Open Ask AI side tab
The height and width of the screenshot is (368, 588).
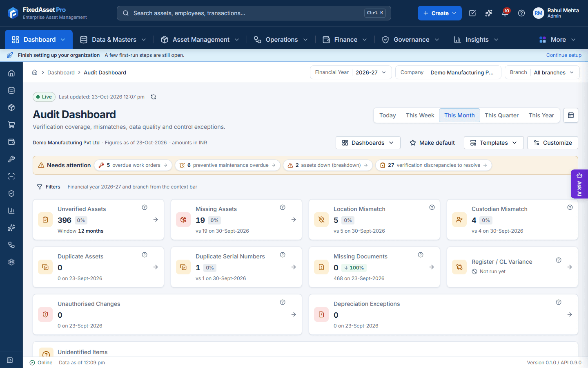[579, 184]
